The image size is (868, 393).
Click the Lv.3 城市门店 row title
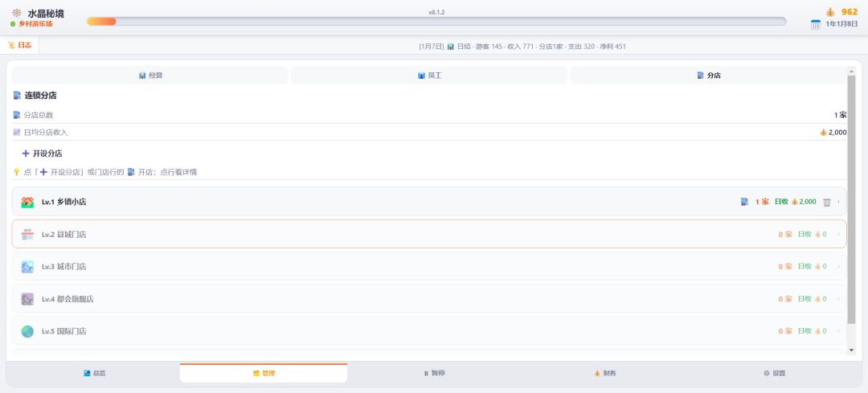[63, 267]
